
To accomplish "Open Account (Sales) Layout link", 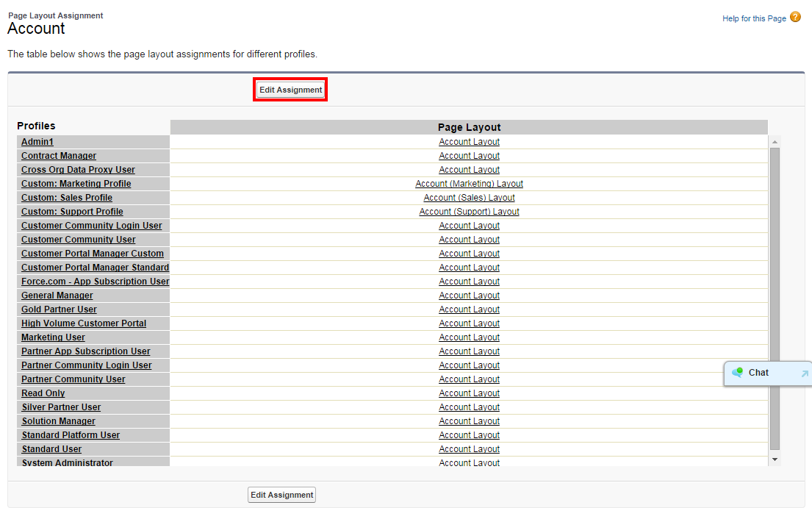I will [469, 198].
